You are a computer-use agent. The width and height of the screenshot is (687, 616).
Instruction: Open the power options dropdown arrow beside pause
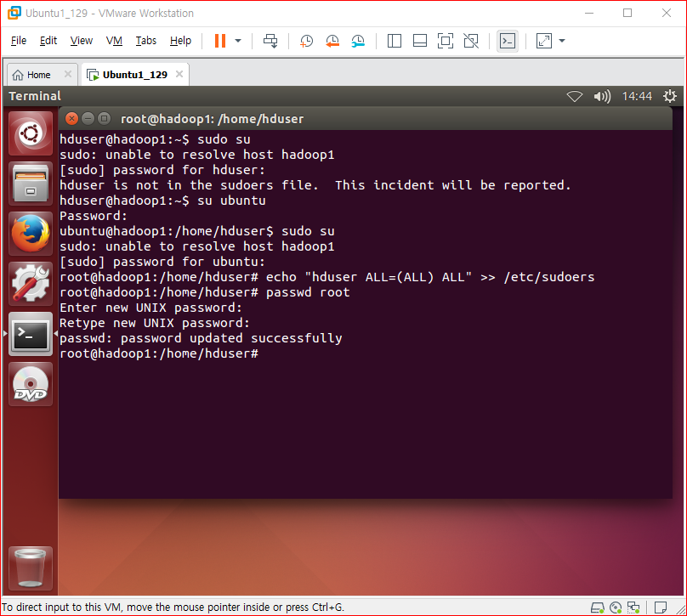pos(238,41)
